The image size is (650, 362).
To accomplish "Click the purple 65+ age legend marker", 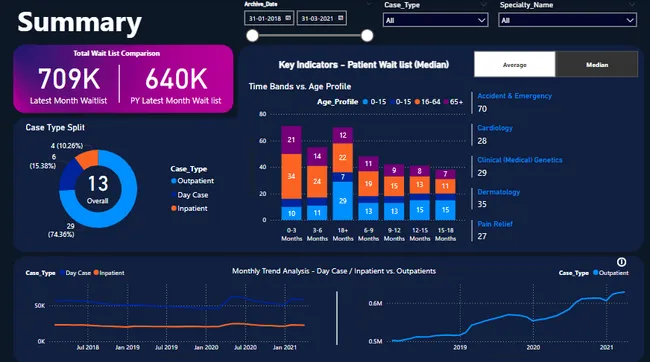I will pyautogui.click(x=446, y=102).
